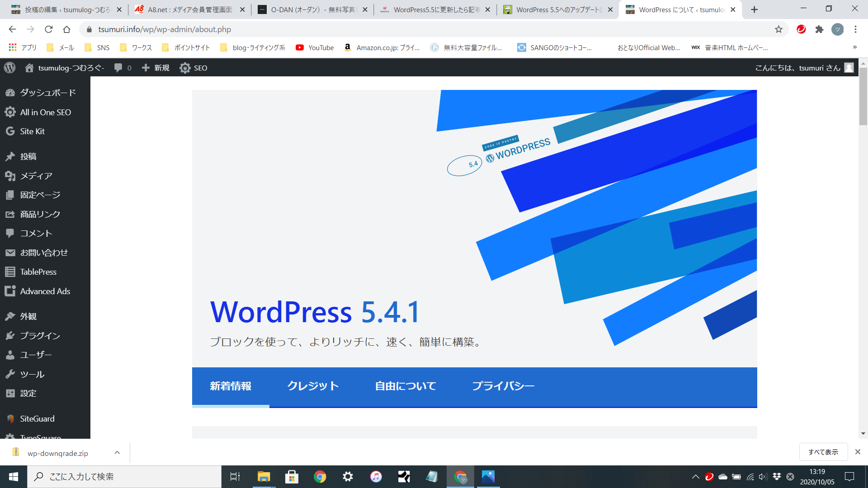Open the wp-downgrade.zip downloaded file
Image resolution: width=868 pixels, height=488 pixels.
pos(57,453)
